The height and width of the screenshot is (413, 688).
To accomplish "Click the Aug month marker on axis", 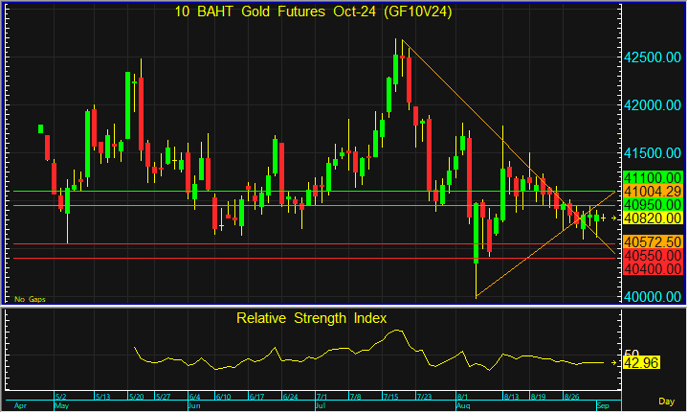I will click(x=463, y=407).
